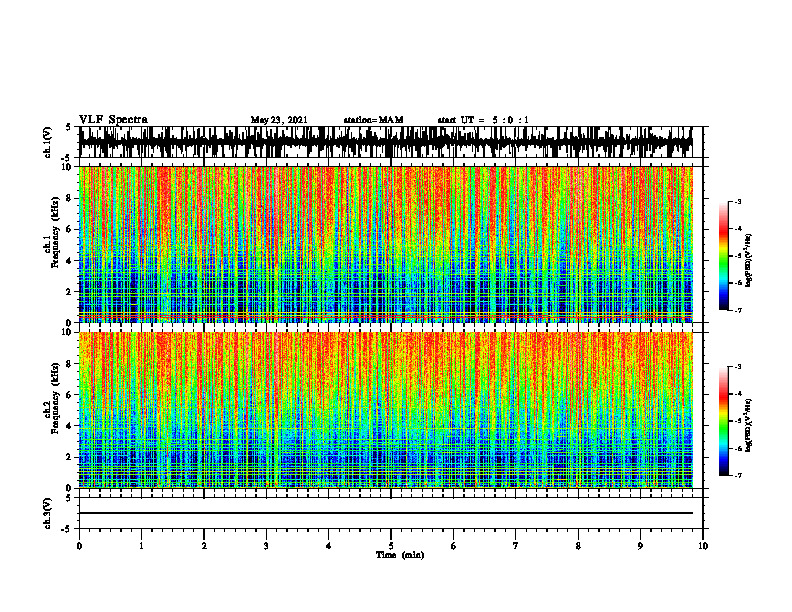792x612 pixels.
Task: Click the "Time (min)" axis label
Action: pyautogui.click(x=400, y=555)
